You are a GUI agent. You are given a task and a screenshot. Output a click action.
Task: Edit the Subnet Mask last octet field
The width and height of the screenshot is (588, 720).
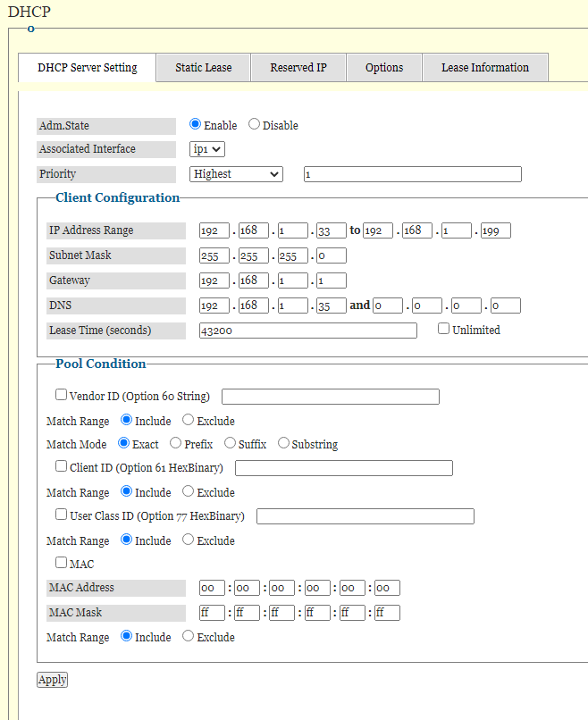pos(332,255)
